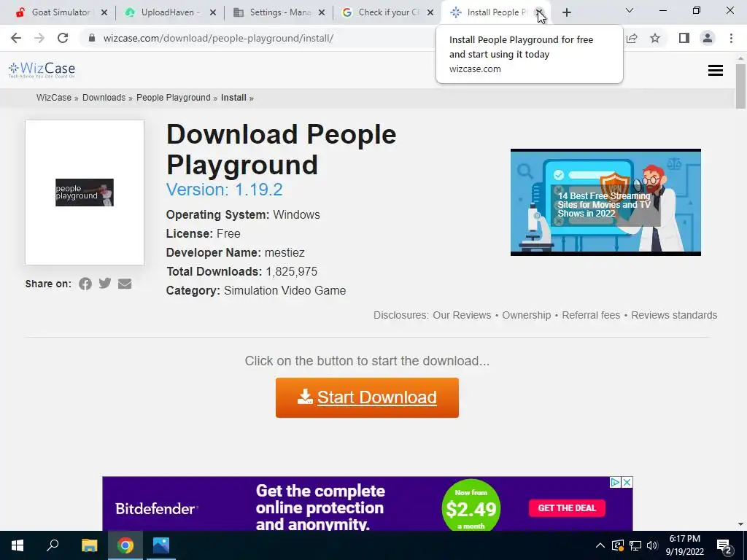
Task: Open the Chrome three-dot menu
Action: (731, 38)
